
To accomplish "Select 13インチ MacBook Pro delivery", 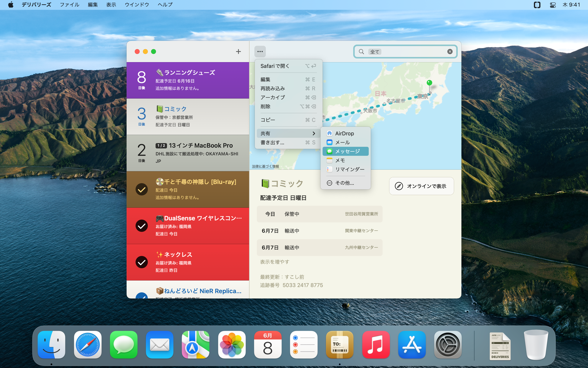I will [x=188, y=153].
